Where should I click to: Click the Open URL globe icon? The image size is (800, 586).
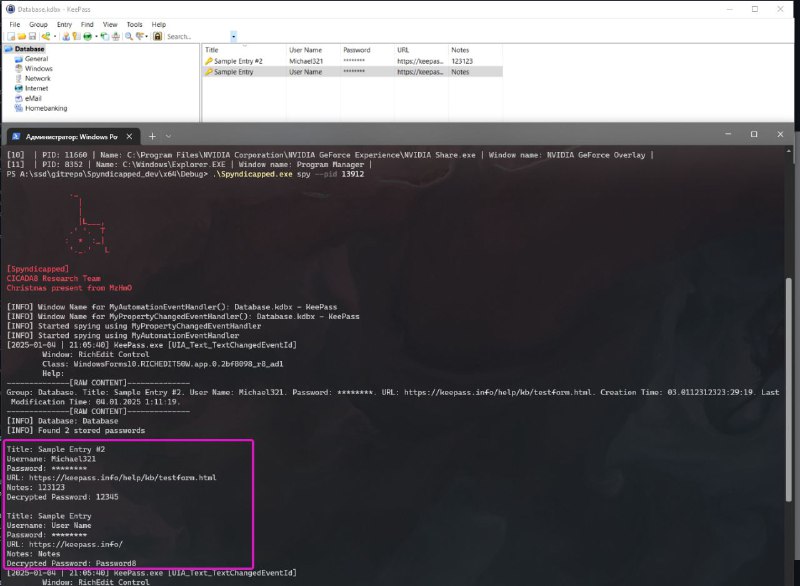coord(87,36)
